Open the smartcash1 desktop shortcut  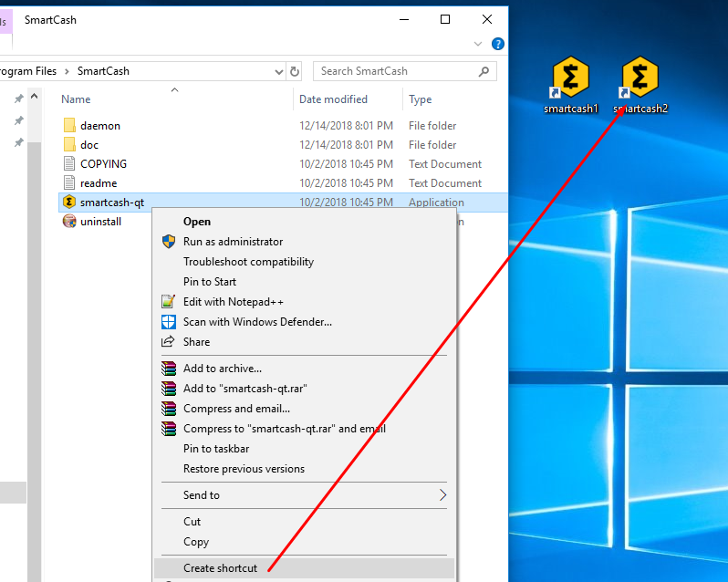[570, 85]
